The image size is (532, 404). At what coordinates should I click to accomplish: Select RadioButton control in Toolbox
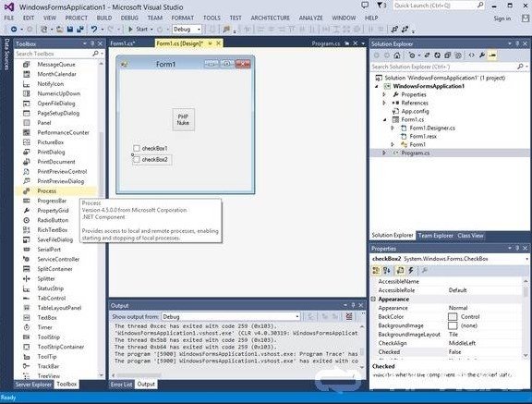coord(53,220)
